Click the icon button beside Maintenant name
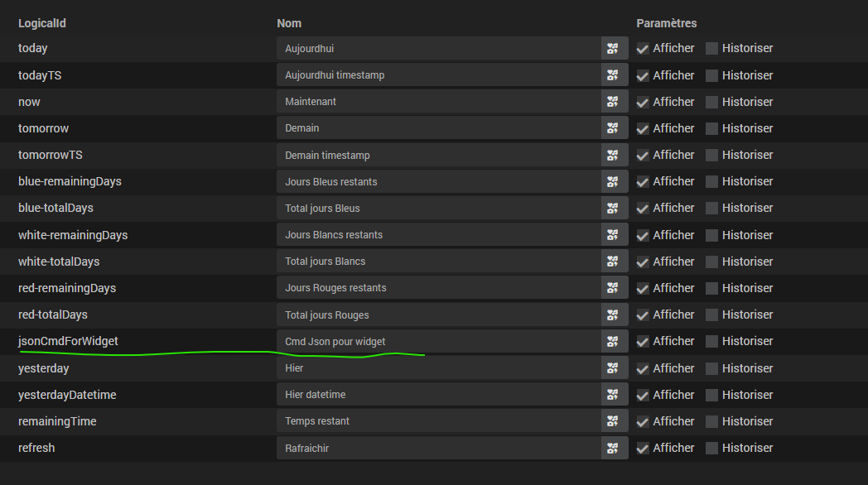 [613, 102]
